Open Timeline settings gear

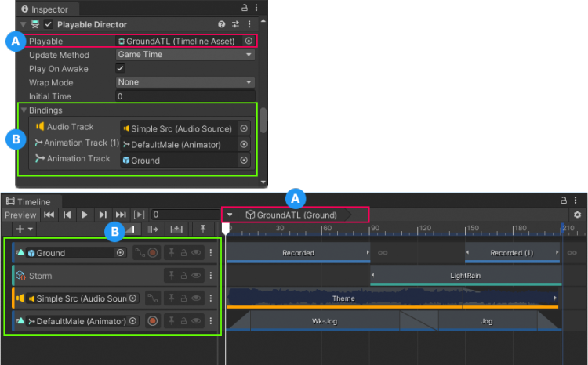click(x=577, y=215)
